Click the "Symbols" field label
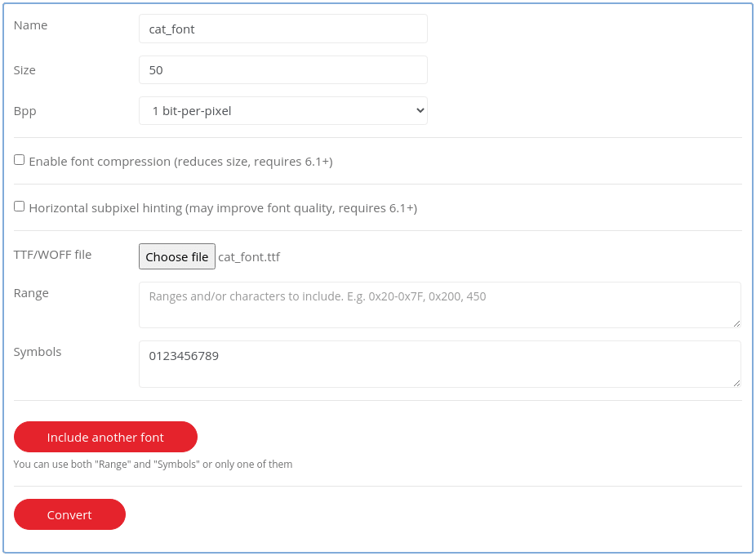Image resolution: width=756 pixels, height=556 pixels. tap(38, 352)
